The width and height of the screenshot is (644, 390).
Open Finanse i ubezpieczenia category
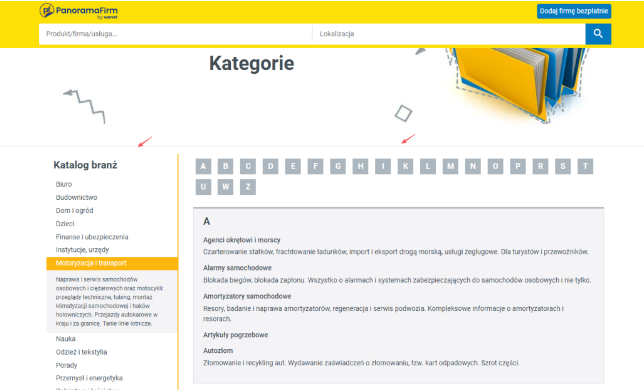(x=92, y=237)
